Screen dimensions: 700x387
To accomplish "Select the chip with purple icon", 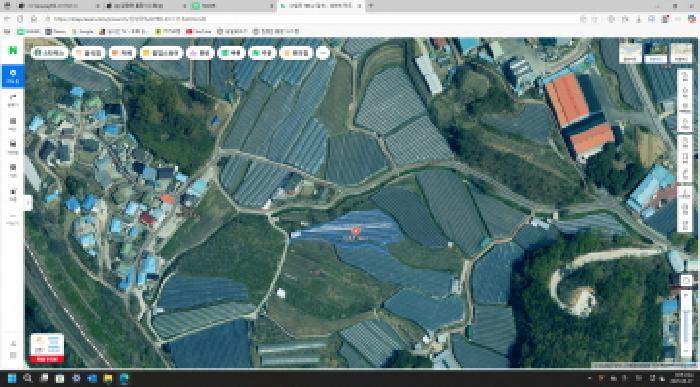I will (200, 53).
